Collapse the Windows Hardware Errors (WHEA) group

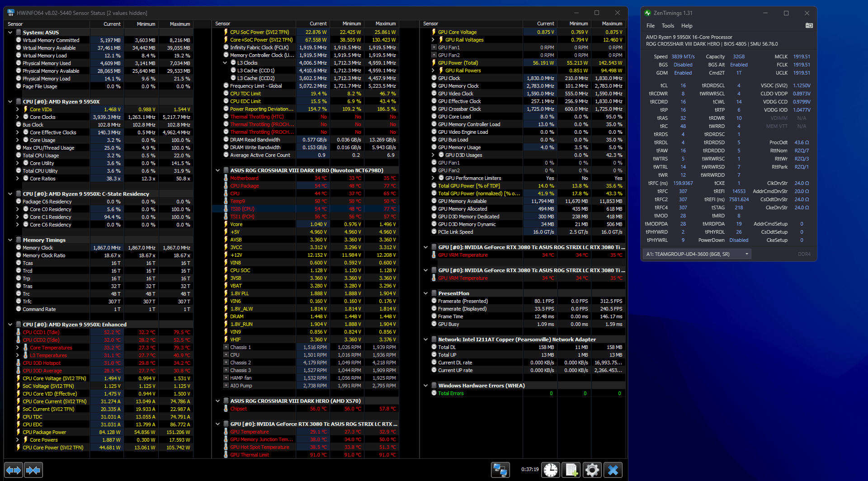coord(425,386)
